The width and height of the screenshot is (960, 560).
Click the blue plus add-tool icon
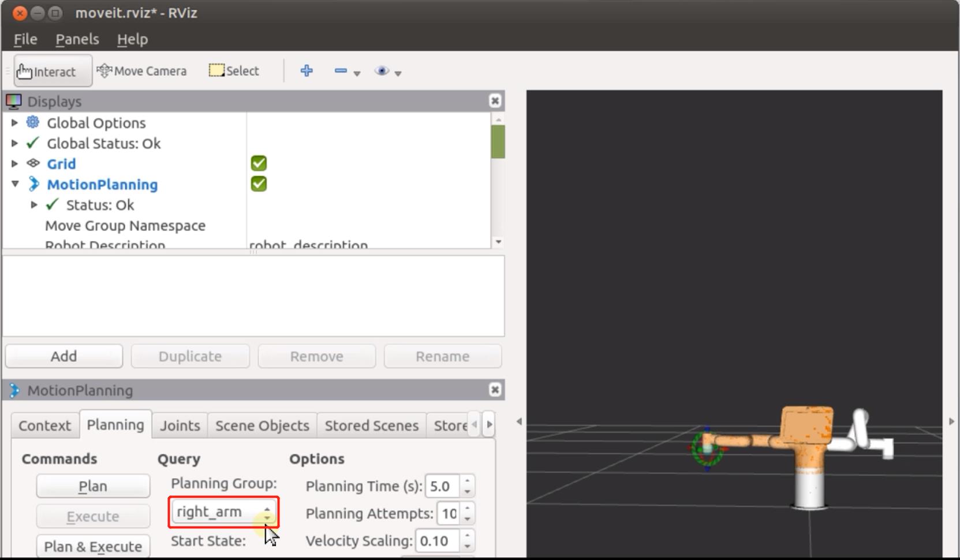click(307, 71)
